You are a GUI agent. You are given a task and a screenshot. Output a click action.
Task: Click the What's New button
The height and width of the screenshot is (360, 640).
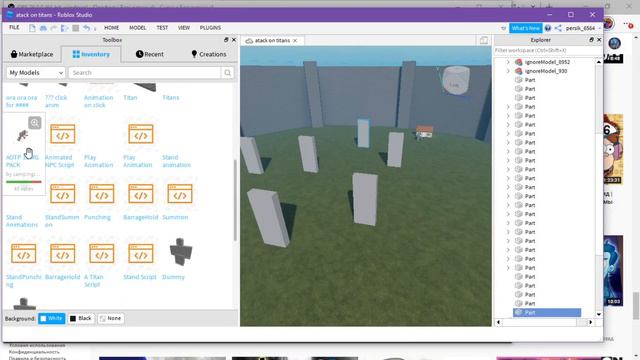point(525,28)
